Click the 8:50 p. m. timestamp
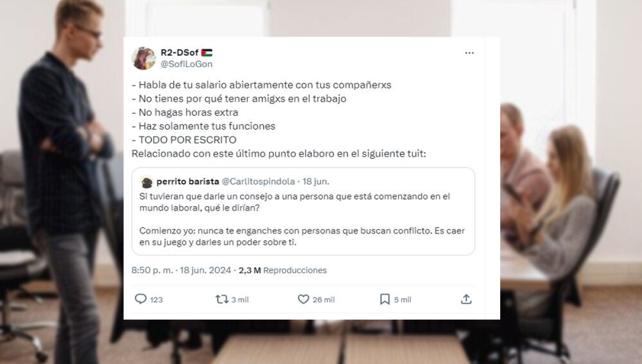This screenshot has height=364, width=642. pyautogui.click(x=152, y=270)
